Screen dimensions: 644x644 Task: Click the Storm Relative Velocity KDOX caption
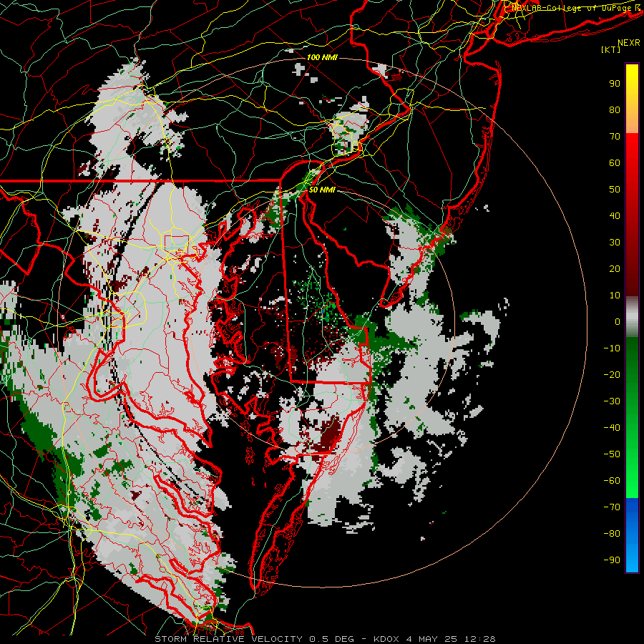coord(325,639)
